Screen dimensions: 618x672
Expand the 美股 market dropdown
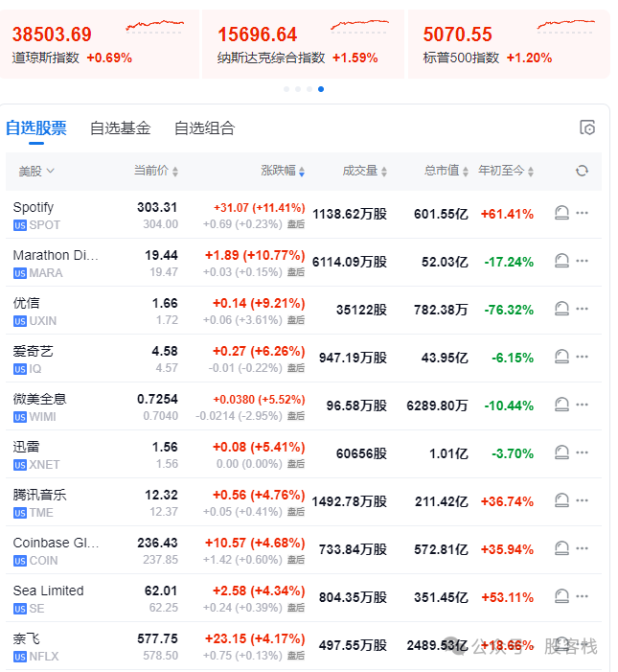pos(36,172)
